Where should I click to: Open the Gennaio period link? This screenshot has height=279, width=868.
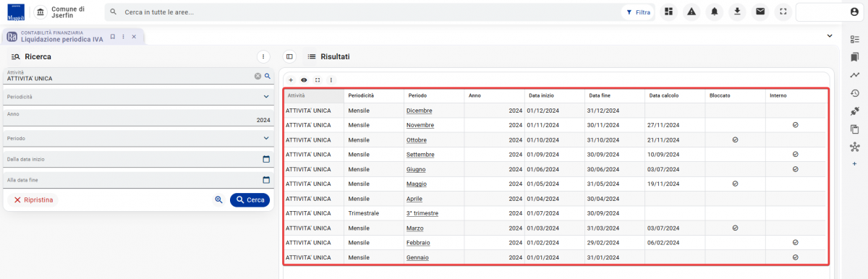tap(417, 257)
